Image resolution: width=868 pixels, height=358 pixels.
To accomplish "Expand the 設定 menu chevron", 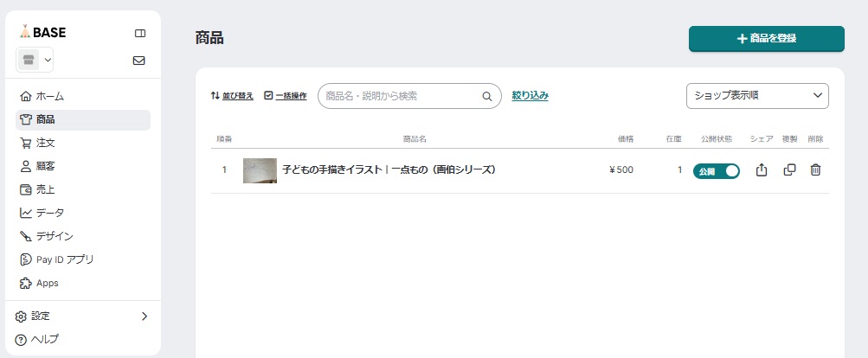I will [145, 316].
